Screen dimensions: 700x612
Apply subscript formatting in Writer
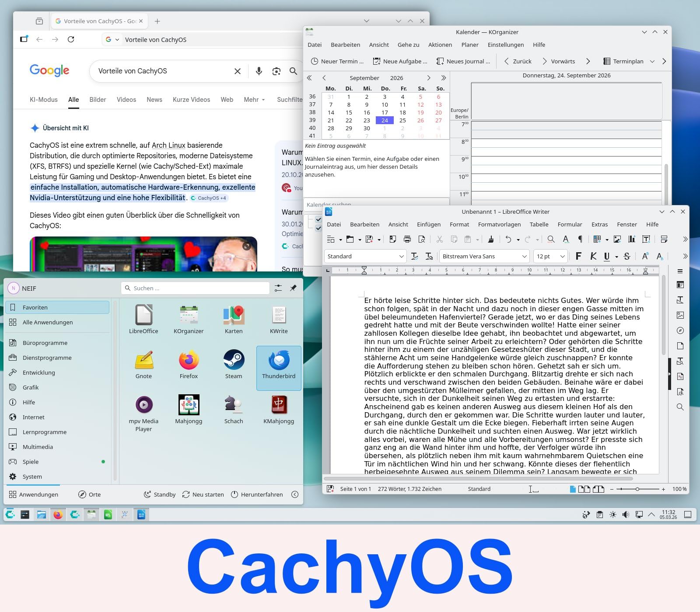coord(660,256)
